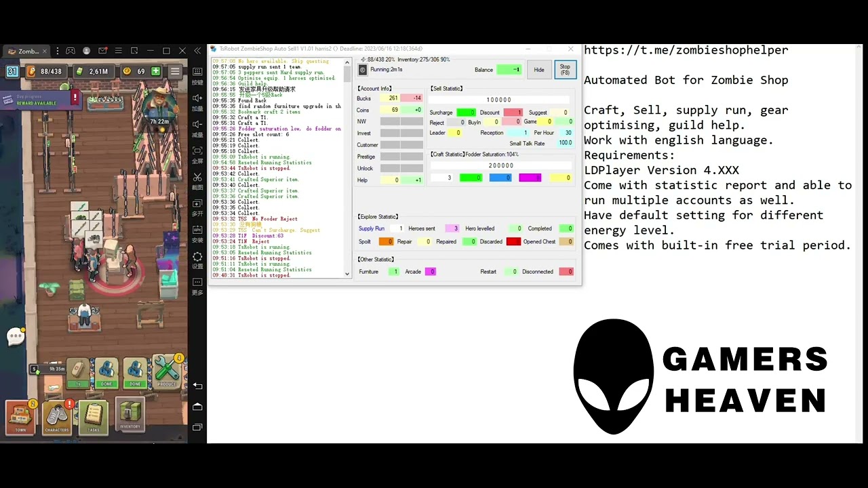Click the blue craft statistic swatch
The width and height of the screenshot is (868, 488).
[x=500, y=178]
